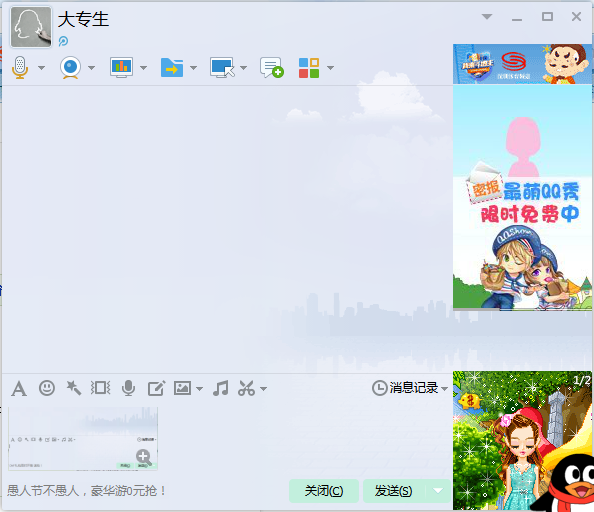Image resolution: width=594 pixels, height=512 pixels.
Task: Click the contact avatar picture
Action: pos(31,27)
